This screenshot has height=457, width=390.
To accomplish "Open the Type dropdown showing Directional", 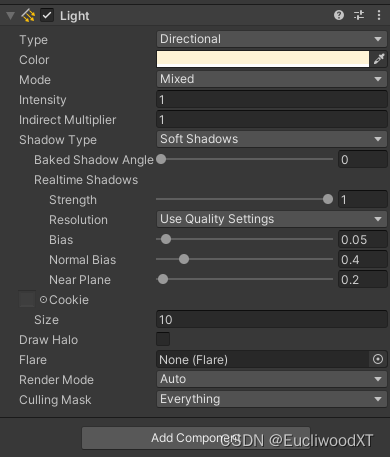I will point(272,39).
